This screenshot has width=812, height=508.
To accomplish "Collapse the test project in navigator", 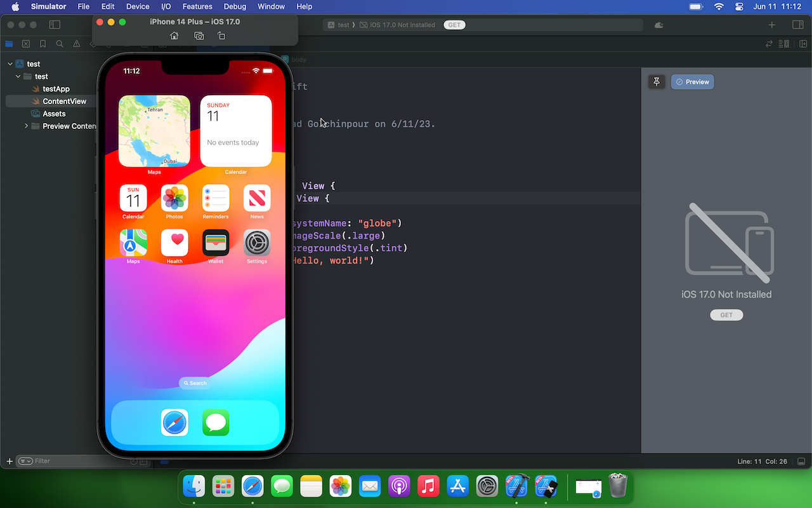I will [9, 63].
